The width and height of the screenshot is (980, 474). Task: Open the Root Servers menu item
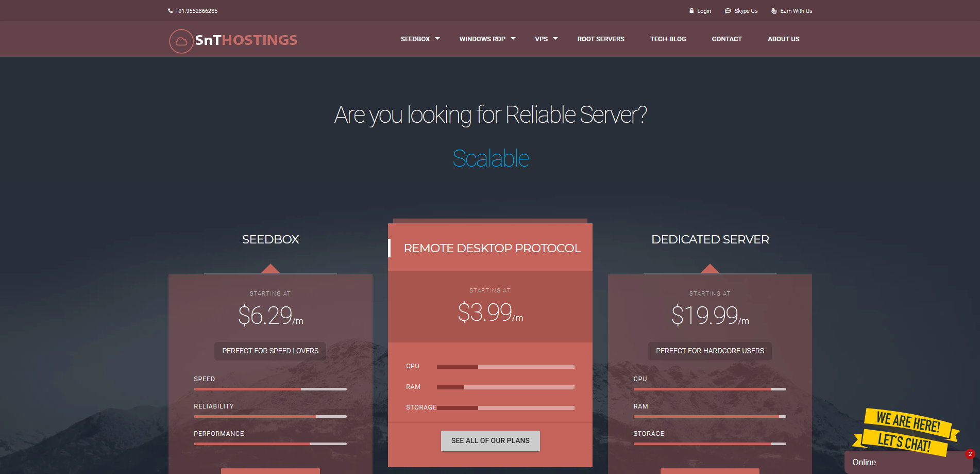point(601,39)
